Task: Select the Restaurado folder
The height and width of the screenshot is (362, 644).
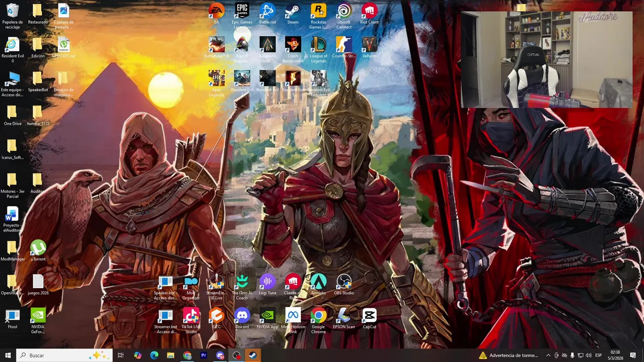Action: pos(38,14)
